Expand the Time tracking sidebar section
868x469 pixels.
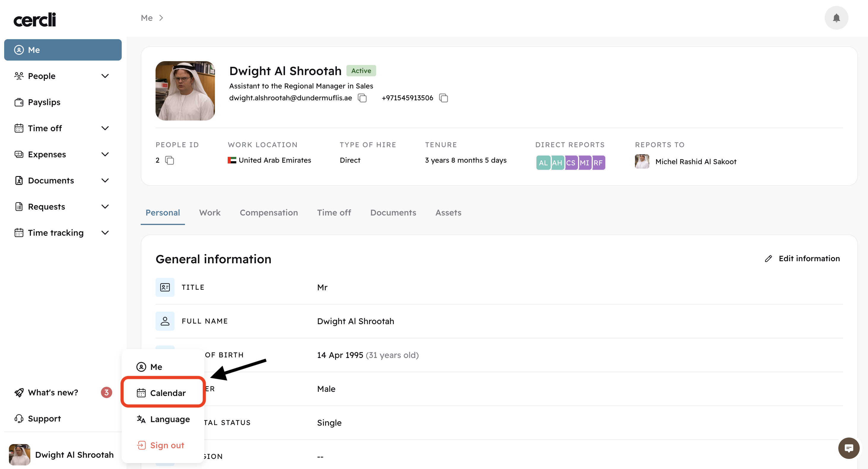point(105,233)
